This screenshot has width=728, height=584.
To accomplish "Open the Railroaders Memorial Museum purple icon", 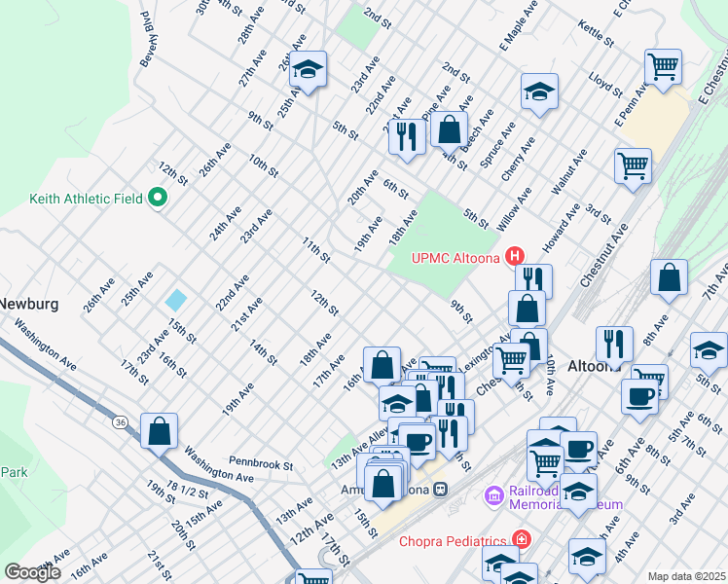I will pos(494,496).
